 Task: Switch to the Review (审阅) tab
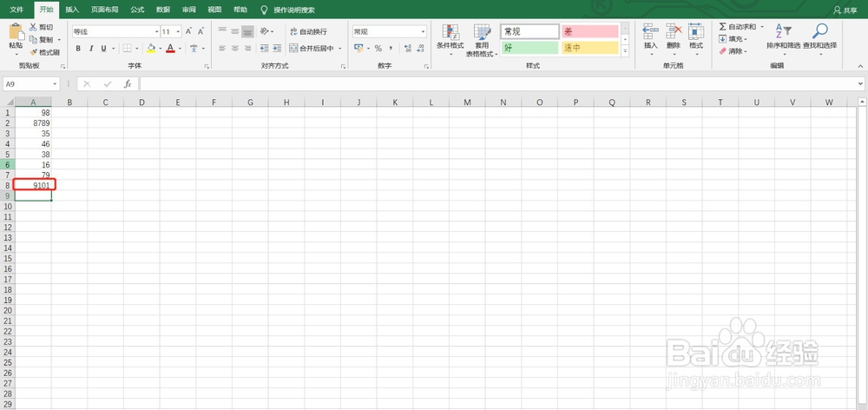coord(188,10)
